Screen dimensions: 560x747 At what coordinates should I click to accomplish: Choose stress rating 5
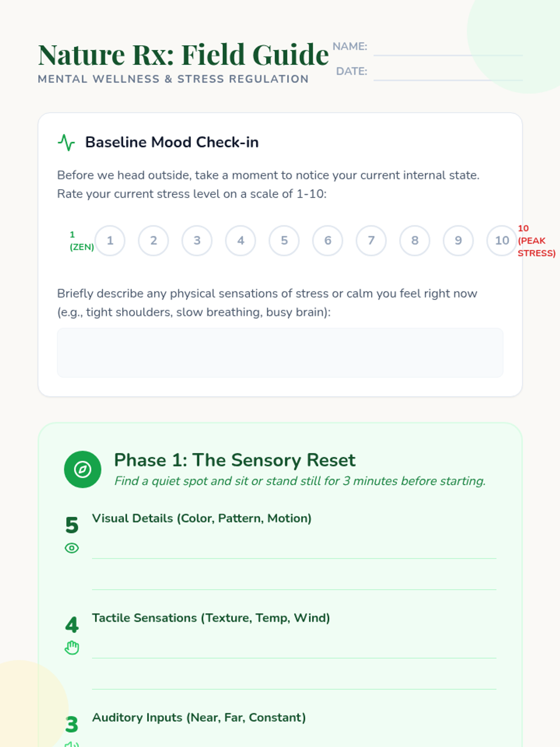coord(284,240)
